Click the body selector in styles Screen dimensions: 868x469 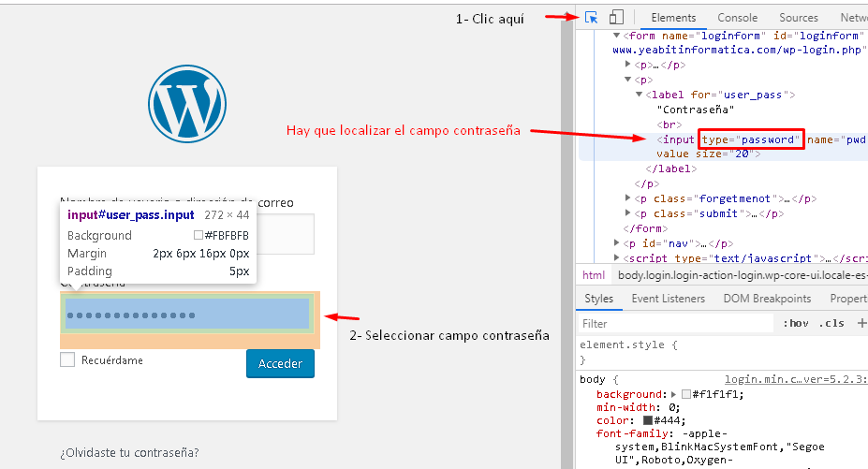point(593,379)
